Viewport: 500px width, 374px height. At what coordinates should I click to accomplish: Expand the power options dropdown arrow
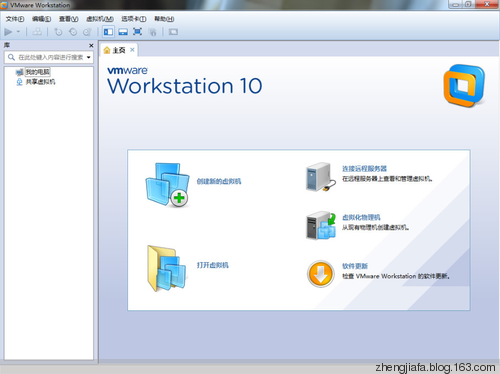(x=18, y=32)
